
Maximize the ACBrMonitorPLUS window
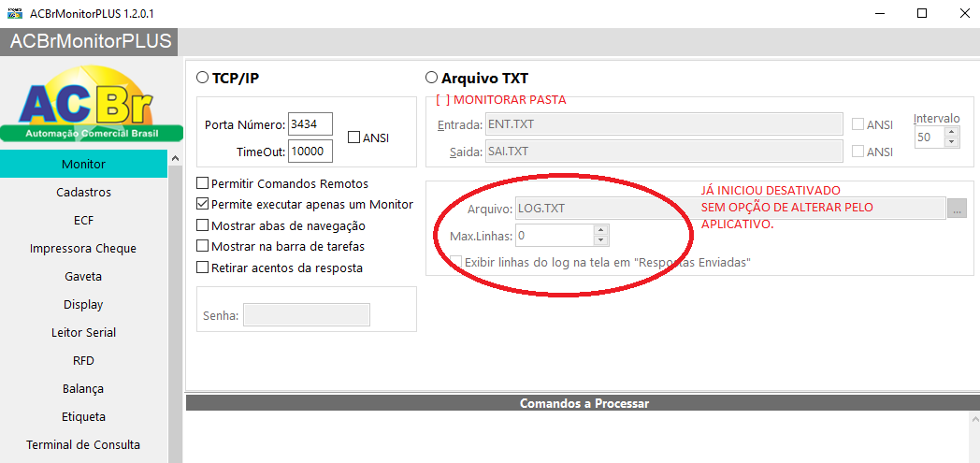[x=922, y=13]
